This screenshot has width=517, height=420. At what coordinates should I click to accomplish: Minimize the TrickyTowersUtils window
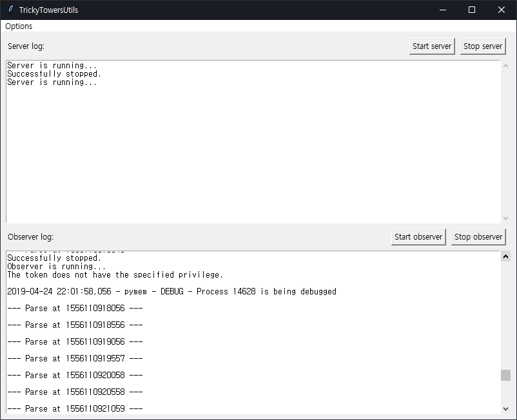443,10
